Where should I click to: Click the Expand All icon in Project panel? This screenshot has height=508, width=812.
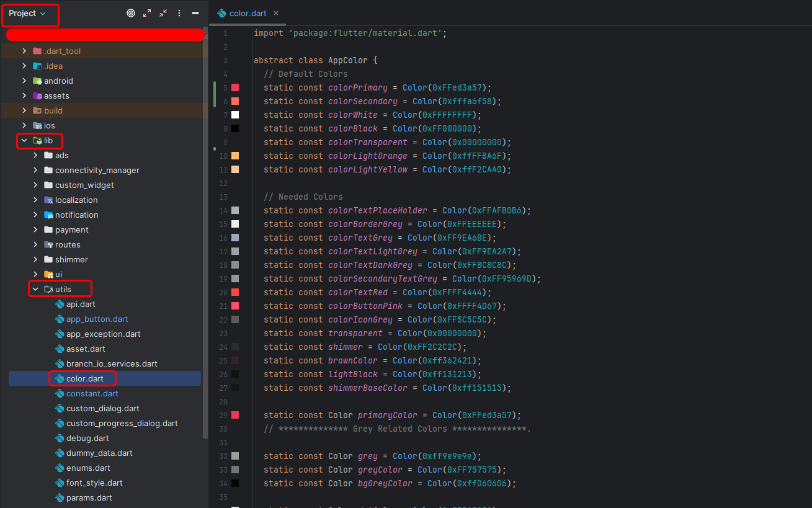click(x=147, y=13)
